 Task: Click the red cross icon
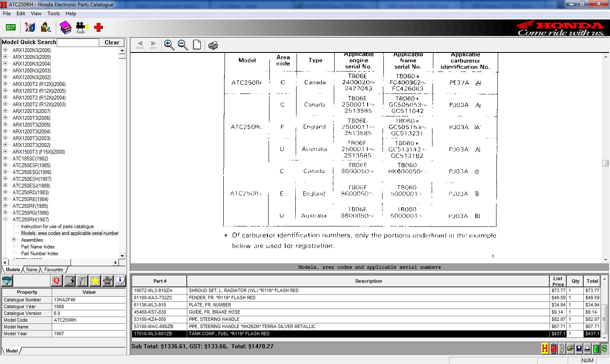pyautogui.click(x=99, y=28)
